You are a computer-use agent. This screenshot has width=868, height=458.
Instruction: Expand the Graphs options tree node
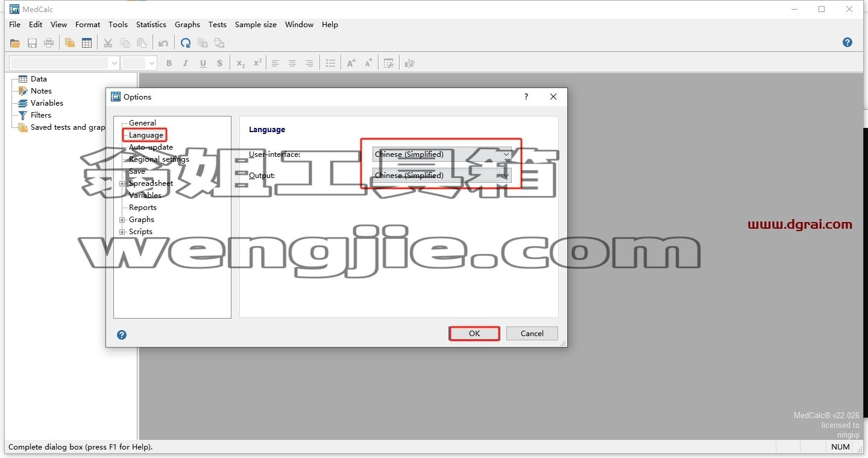(x=122, y=220)
